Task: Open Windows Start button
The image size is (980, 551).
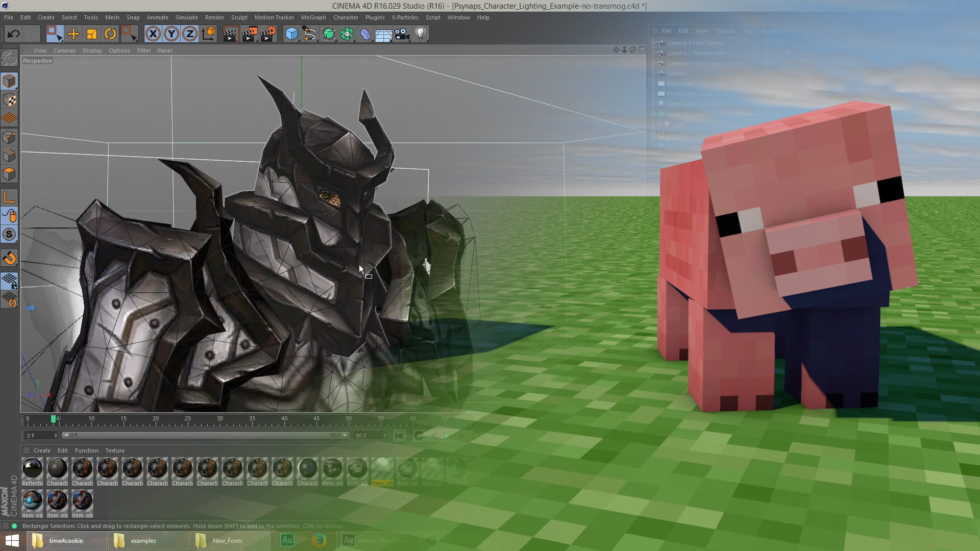Action: click(12, 541)
